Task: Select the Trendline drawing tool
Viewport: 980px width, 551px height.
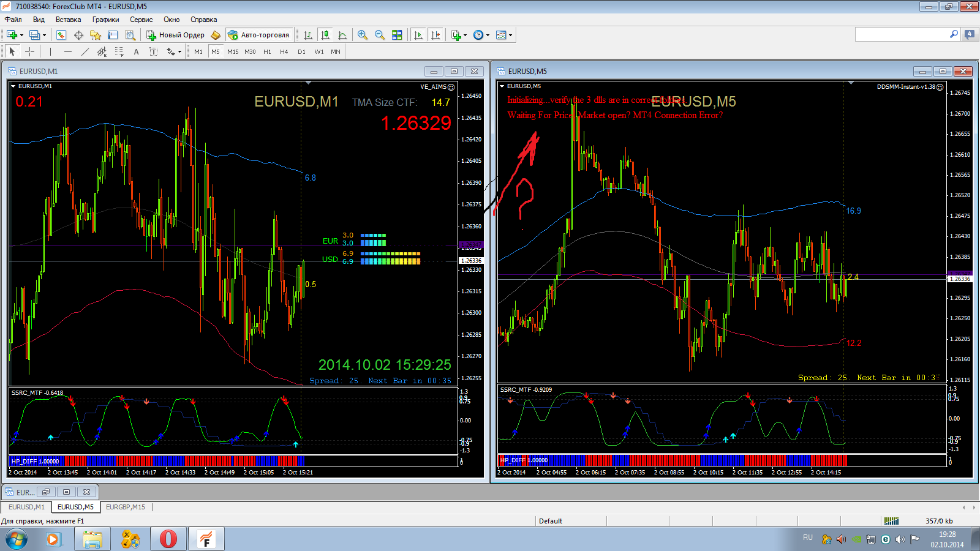Action: coord(85,51)
